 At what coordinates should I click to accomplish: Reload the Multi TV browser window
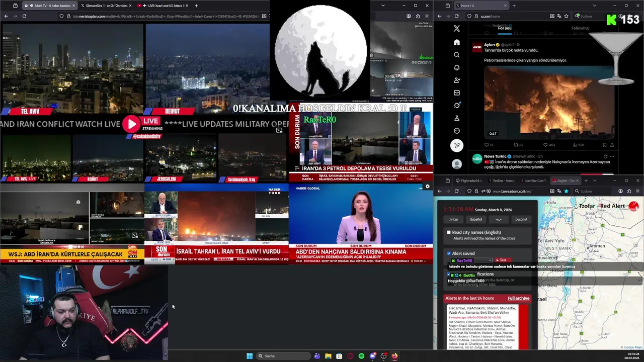[24, 16]
